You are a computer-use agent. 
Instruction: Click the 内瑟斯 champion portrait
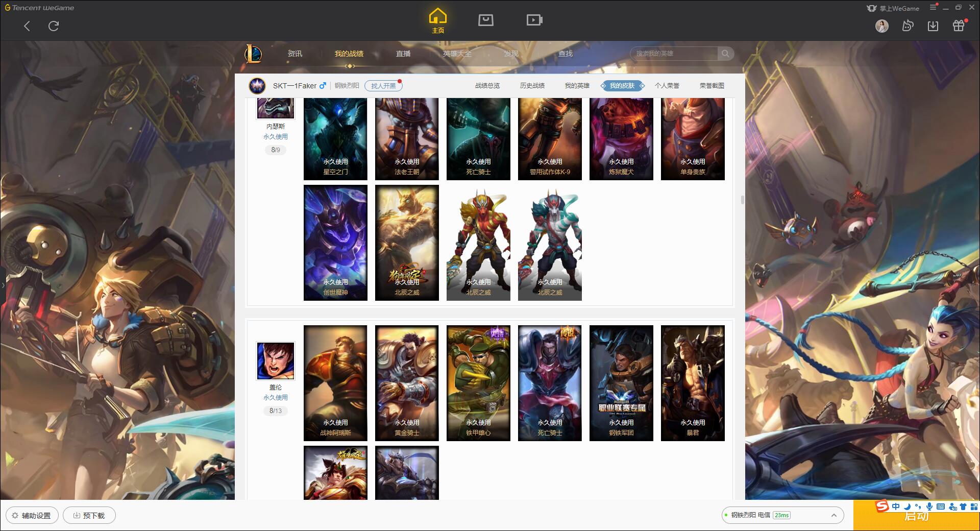276,108
